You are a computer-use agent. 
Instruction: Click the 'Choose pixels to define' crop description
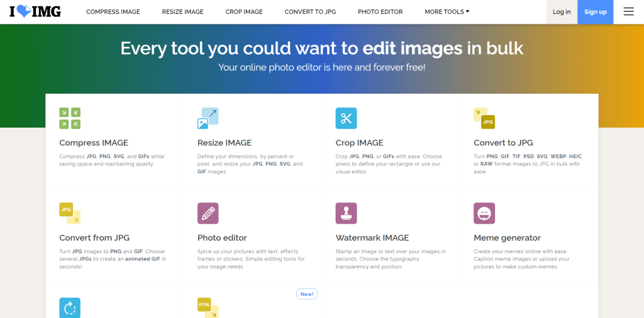click(388, 164)
